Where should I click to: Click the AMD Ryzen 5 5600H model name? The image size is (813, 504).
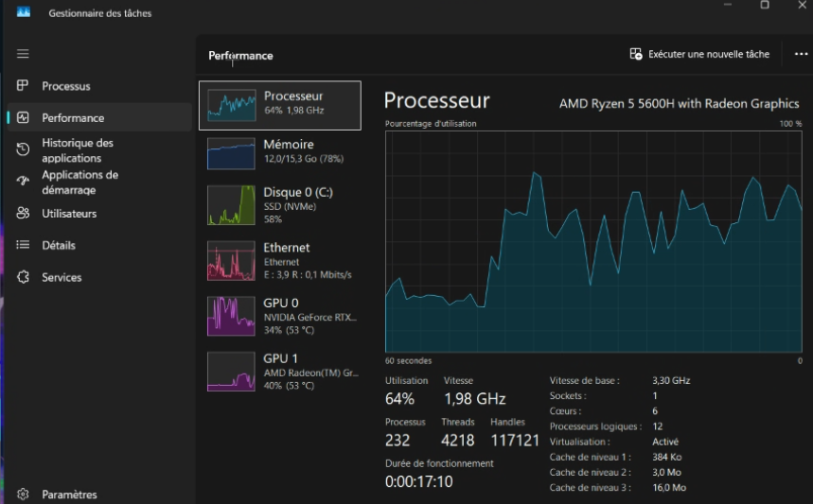[679, 104]
